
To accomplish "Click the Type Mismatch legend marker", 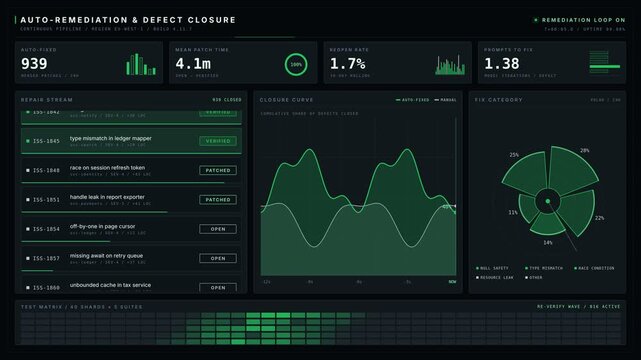I will [527, 268].
